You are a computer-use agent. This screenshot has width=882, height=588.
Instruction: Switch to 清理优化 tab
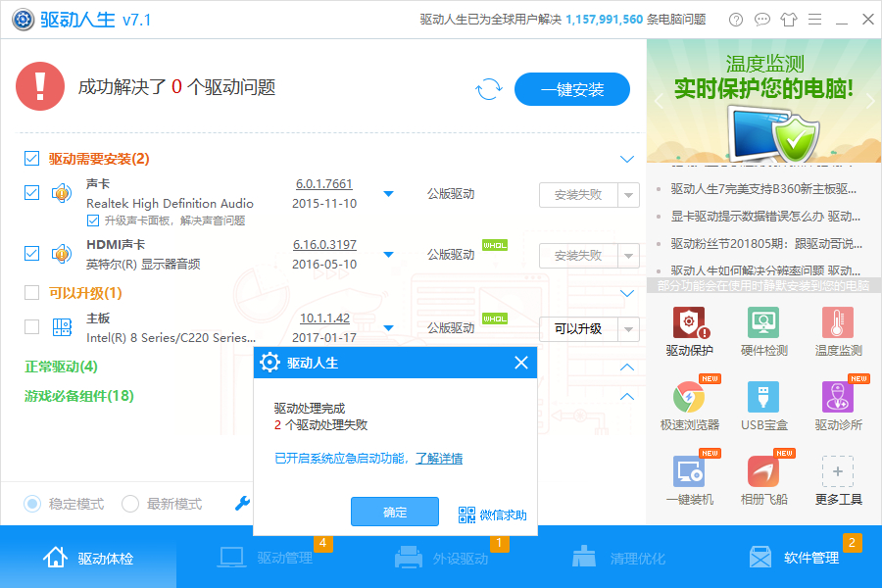pos(617,558)
